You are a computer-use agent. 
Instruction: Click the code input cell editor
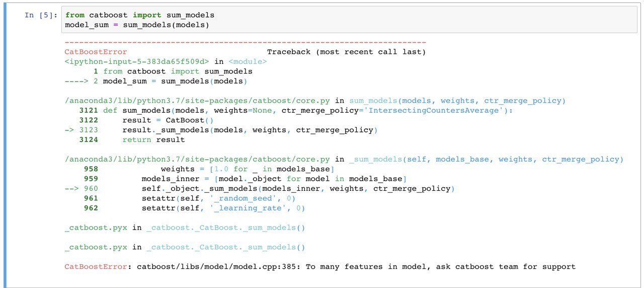click(x=349, y=20)
